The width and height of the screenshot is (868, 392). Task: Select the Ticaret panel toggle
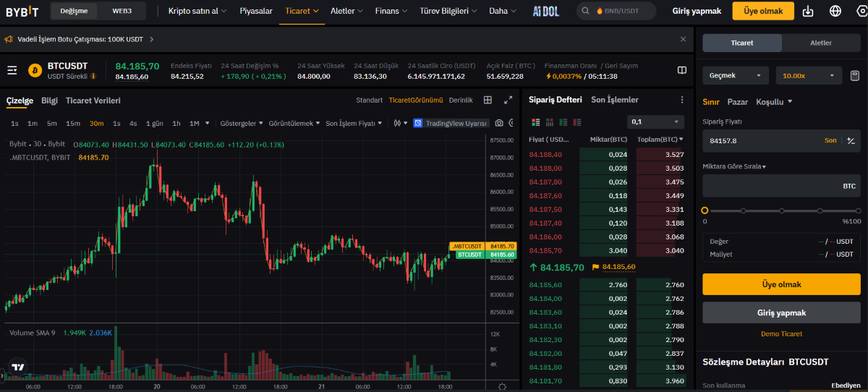click(x=742, y=43)
